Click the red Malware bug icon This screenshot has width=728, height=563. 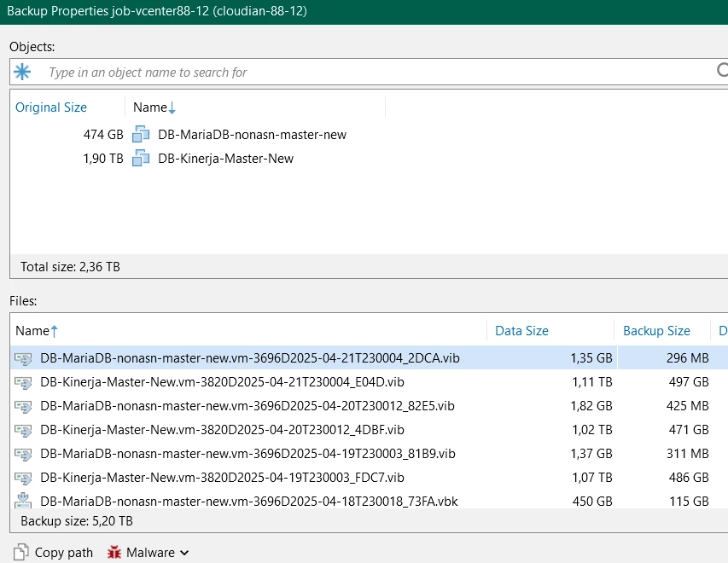(114, 552)
